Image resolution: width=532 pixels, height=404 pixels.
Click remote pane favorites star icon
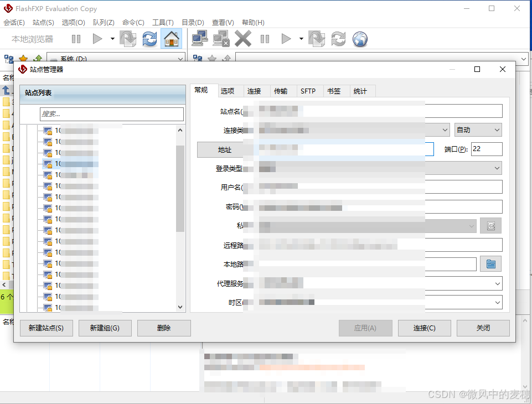tap(212, 58)
